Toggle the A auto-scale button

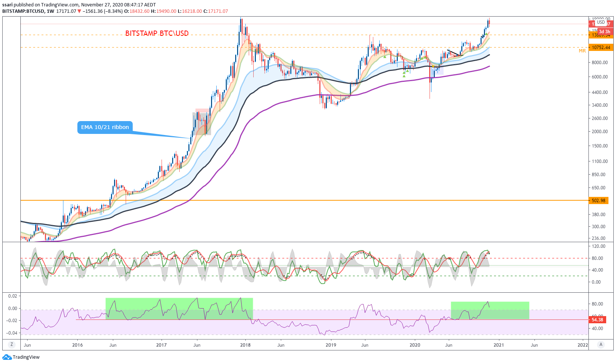[x=601, y=344]
